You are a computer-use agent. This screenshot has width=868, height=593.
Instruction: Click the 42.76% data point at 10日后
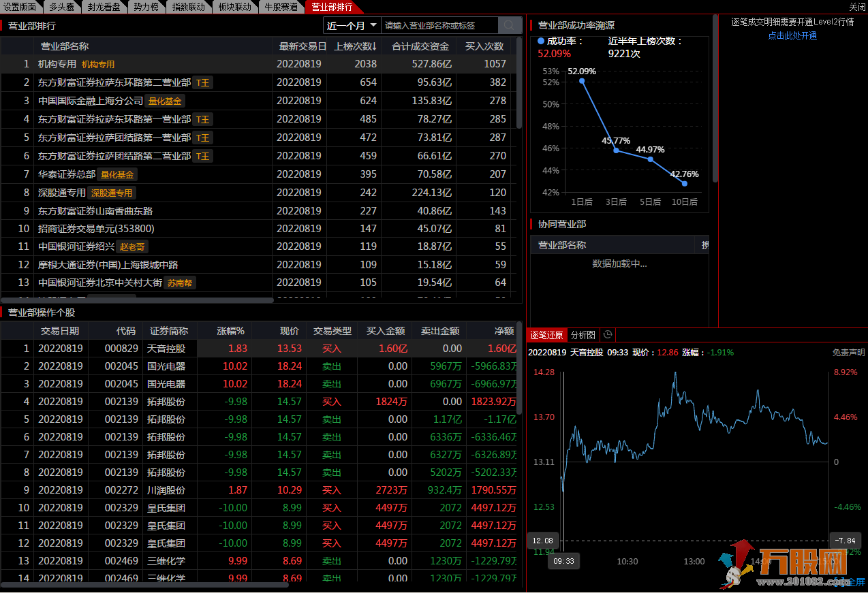[x=684, y=183]
